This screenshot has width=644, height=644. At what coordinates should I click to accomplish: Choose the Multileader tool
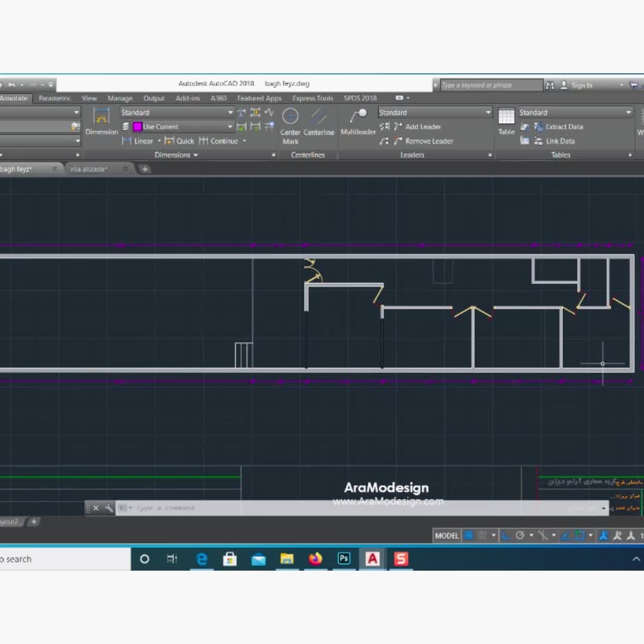358,122
